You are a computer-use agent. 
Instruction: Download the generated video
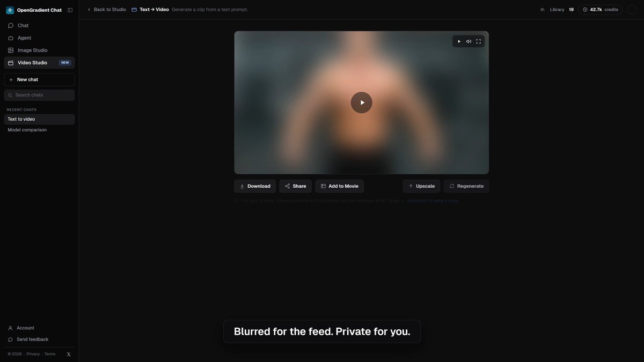255,186
